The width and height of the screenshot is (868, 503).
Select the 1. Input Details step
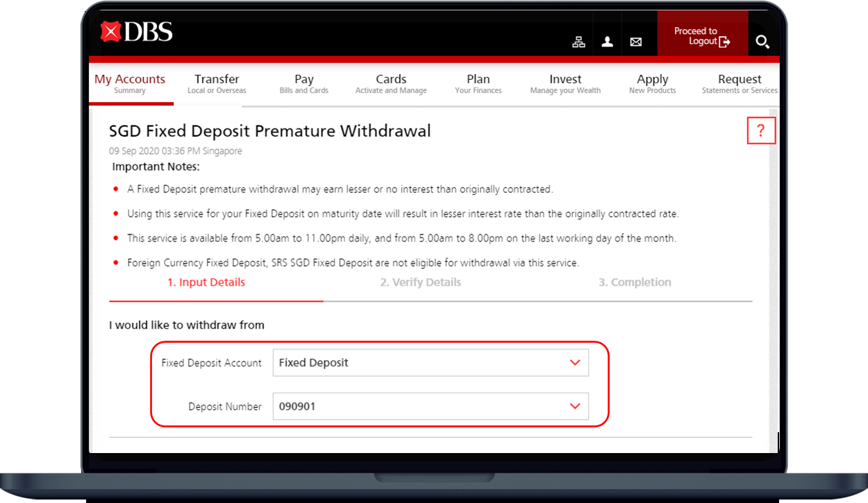(x=206, y=282)
